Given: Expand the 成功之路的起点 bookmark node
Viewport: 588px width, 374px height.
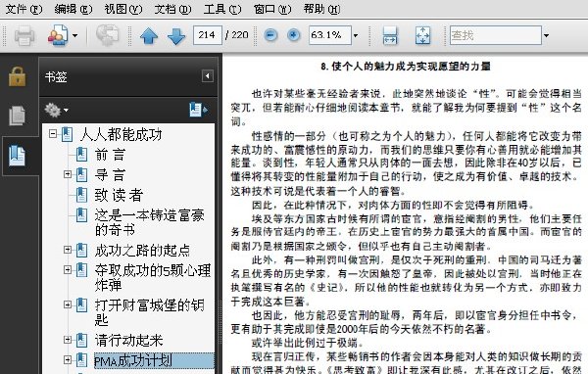Looking at the screenshot, I should [68, 250].
